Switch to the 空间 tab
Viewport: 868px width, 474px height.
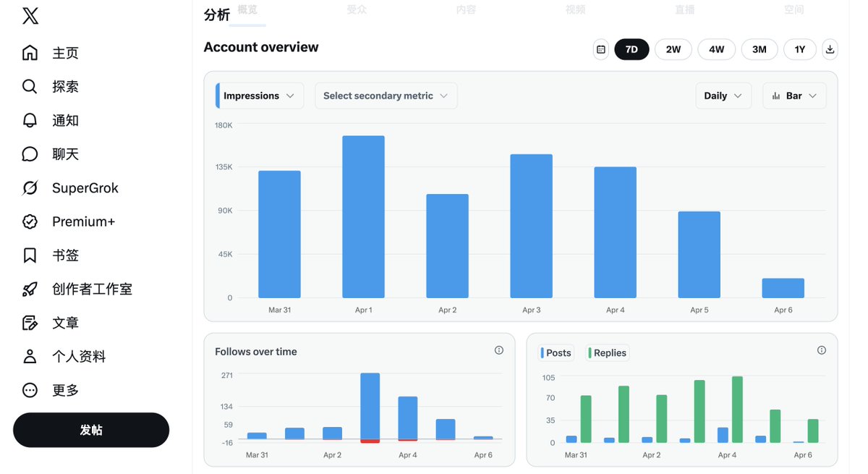(x=794, y=10)
